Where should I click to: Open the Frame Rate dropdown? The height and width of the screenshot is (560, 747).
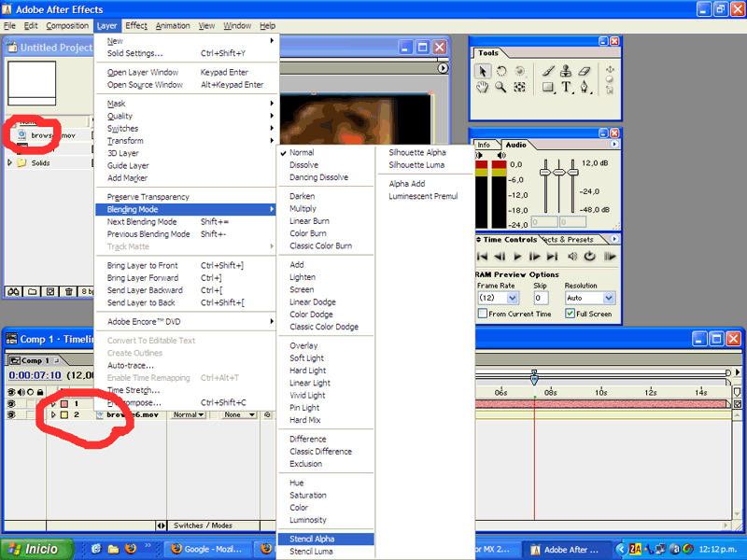513,298
